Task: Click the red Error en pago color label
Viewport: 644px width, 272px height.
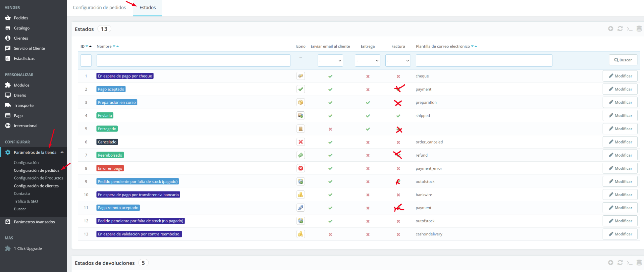Action: [x=110, y=168]
